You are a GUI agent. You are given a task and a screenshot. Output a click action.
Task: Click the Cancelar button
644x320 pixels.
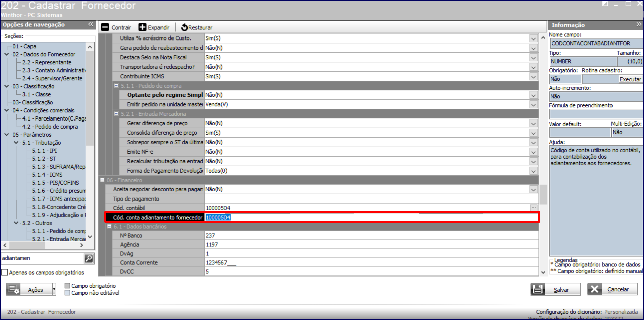point(613,290)
